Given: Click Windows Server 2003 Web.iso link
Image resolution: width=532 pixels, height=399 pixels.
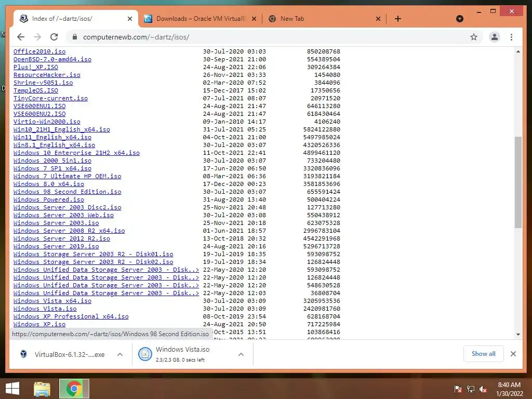Looking at the screenshot, I should tap(63, 216).
